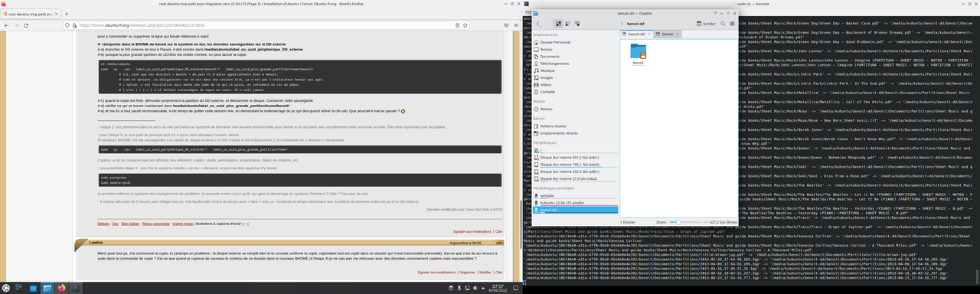
Task: Close the benoit-dd tab in Dolphin
Action: 649,34
